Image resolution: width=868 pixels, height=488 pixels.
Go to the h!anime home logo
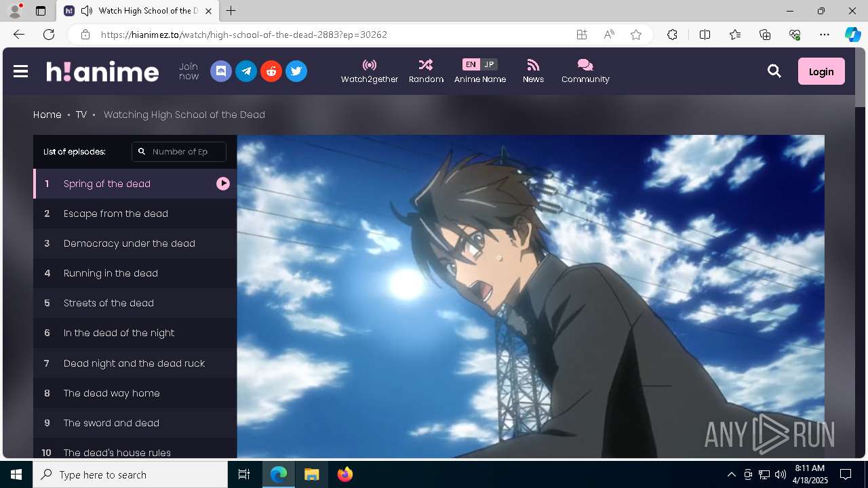[102, 71]
